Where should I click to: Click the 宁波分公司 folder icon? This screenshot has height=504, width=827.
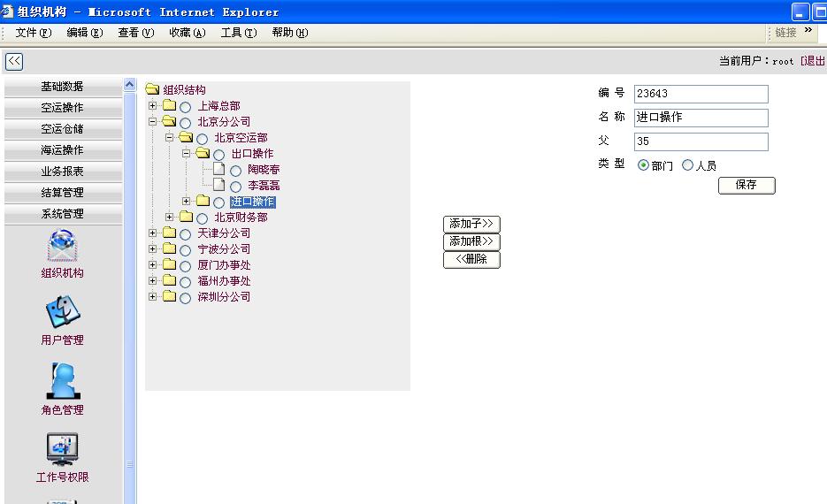point(169,248)
